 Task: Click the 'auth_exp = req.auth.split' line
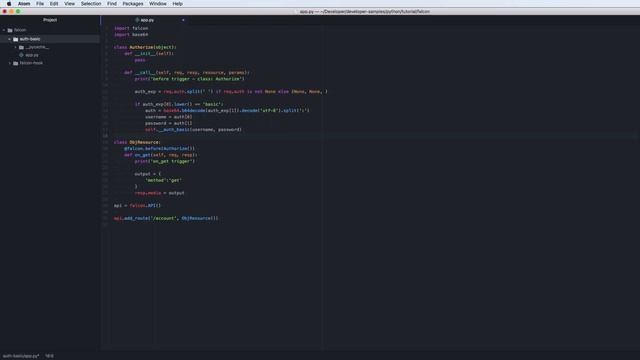tap(231, 91)
